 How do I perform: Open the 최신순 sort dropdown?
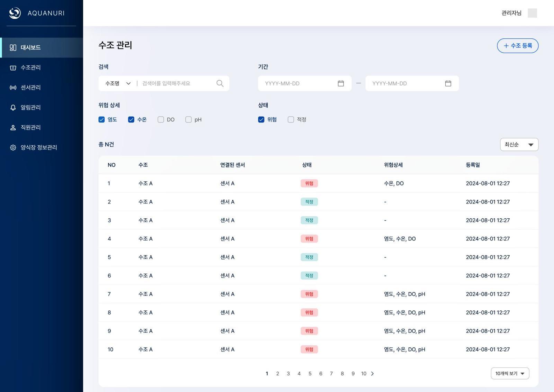point(519,145)
